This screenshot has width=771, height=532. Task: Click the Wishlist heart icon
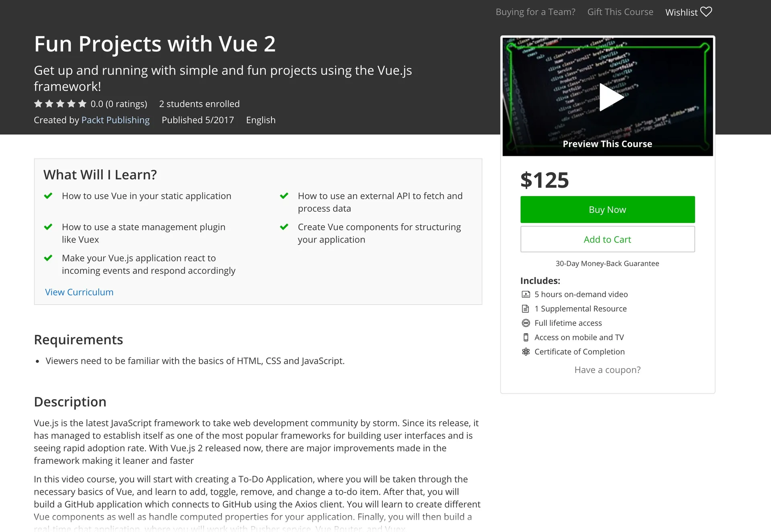(x=706, y=12)
